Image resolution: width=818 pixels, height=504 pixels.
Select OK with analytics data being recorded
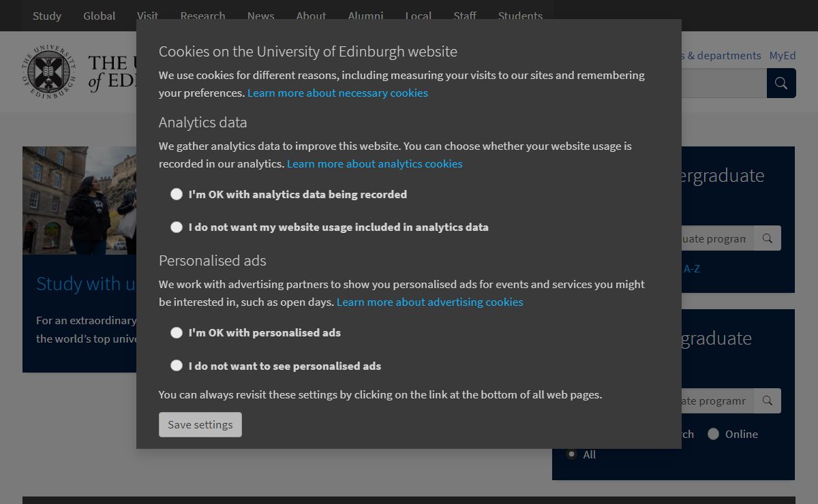(177, 194)
